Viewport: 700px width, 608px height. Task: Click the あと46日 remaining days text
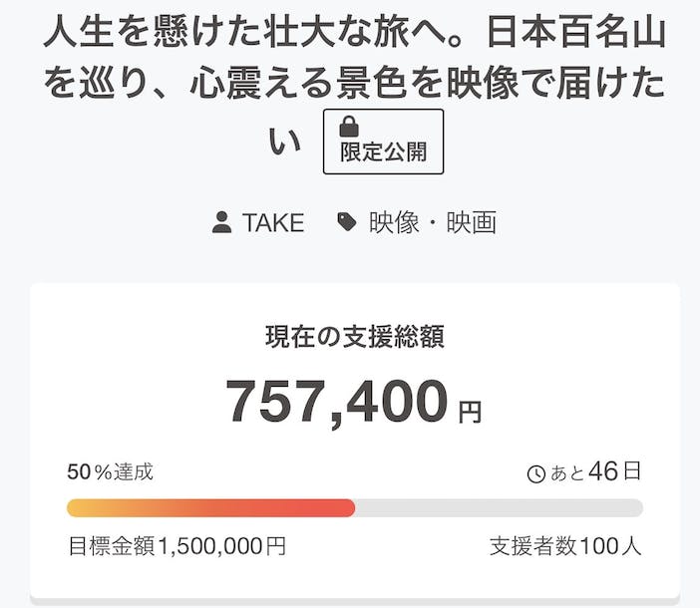[x=596, y=472]
